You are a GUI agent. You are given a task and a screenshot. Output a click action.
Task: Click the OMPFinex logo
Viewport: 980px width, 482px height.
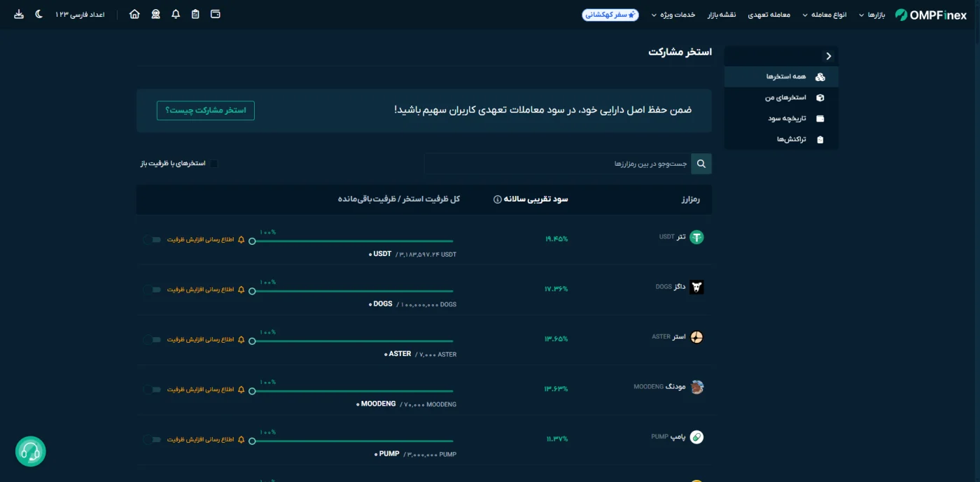930,15
